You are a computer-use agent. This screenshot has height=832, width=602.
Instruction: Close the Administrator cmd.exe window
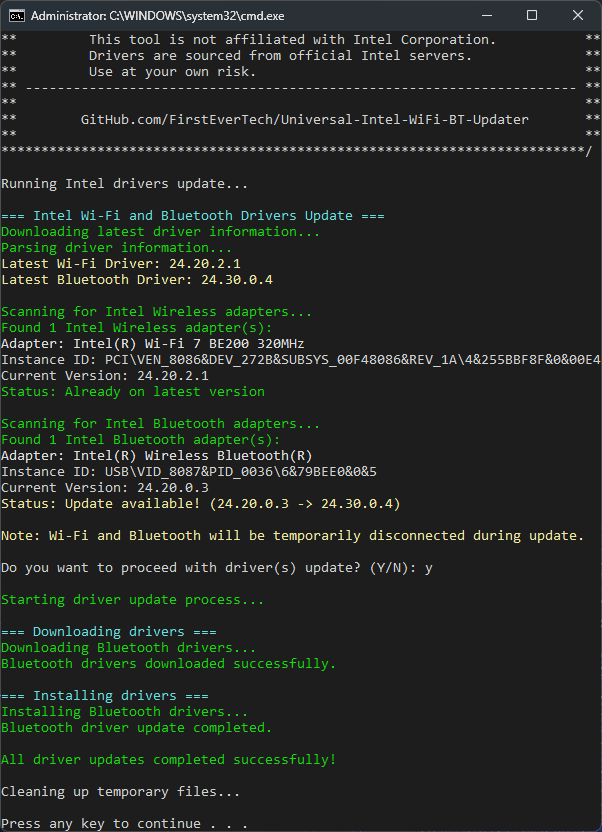tap(578, 16)
